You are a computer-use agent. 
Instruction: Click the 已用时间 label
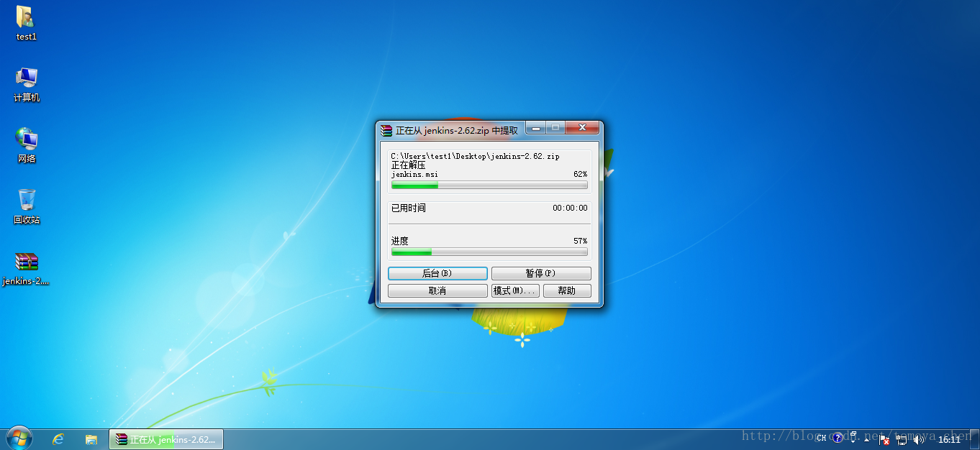[x=408, y=208]
